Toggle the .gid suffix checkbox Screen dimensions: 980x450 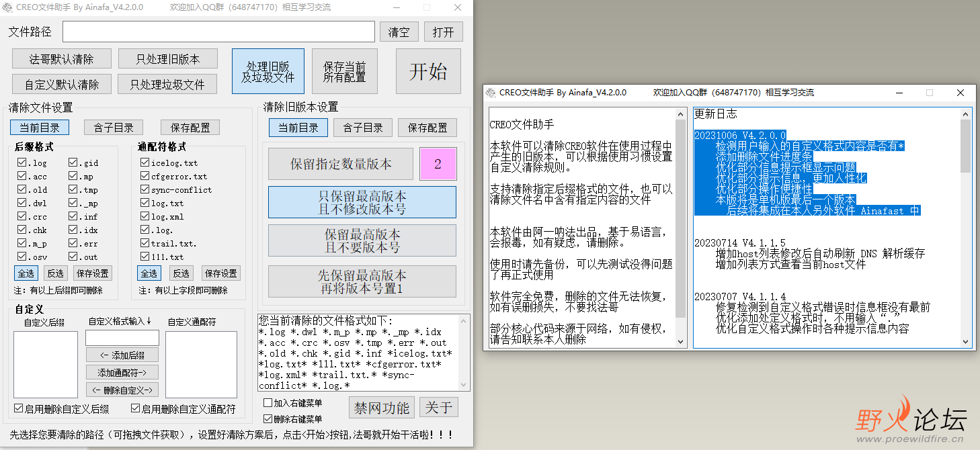(73, 163)
